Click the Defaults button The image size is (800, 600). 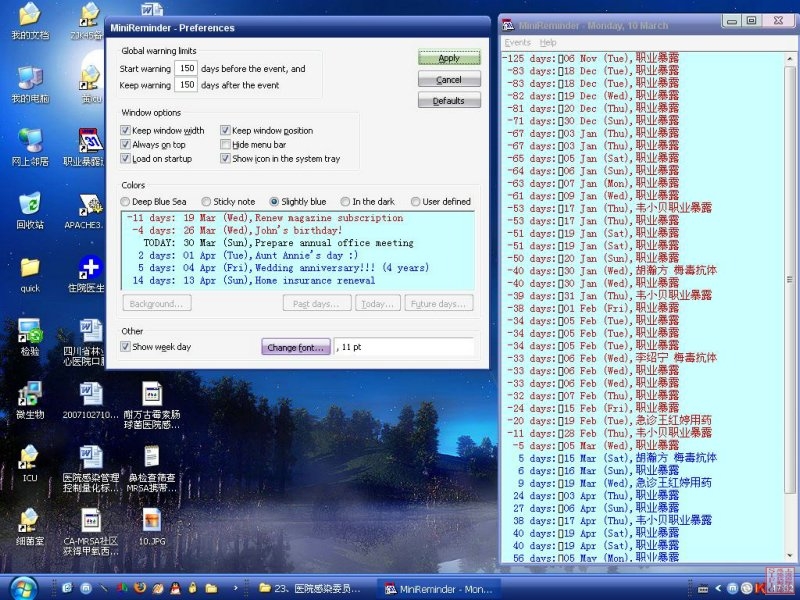449,101
